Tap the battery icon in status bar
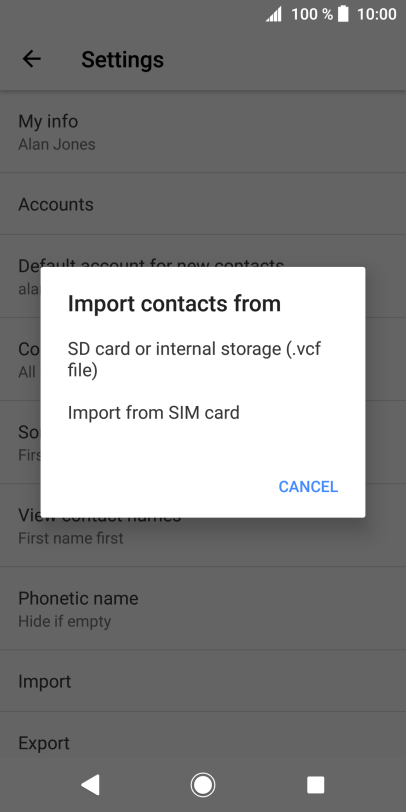This screenshot has width=406, height=812. click(343, 14)
